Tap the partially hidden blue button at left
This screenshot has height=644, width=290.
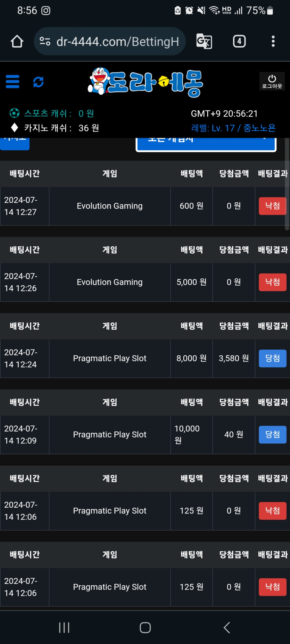[15, 143]
